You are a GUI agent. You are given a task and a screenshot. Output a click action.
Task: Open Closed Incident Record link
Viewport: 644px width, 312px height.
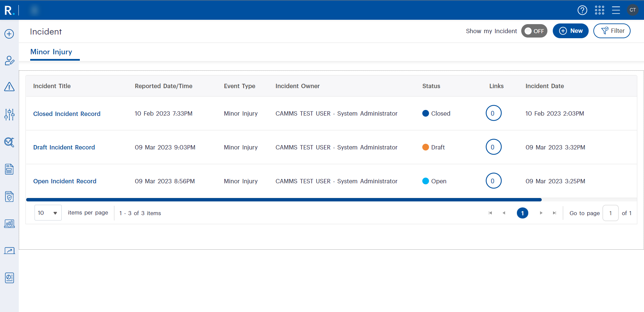[x=67, y=114]
